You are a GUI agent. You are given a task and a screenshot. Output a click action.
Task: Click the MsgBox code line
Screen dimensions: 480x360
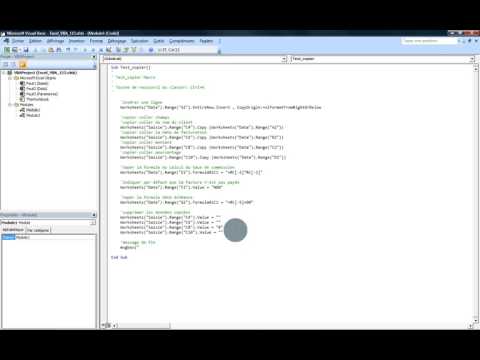click(129, 247)
